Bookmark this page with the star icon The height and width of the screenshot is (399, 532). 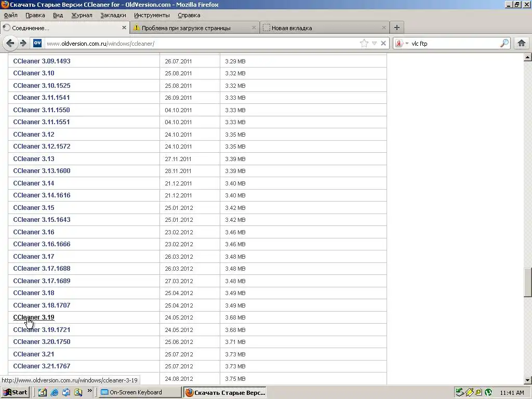point(364,43)
